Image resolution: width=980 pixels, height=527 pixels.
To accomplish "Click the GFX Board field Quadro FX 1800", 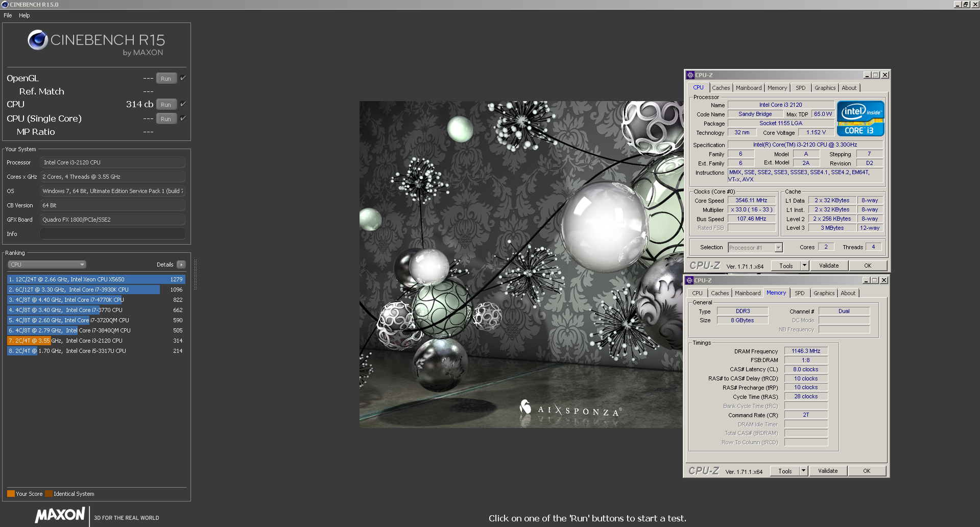I will pyautogui.click(x=113, y=220).
